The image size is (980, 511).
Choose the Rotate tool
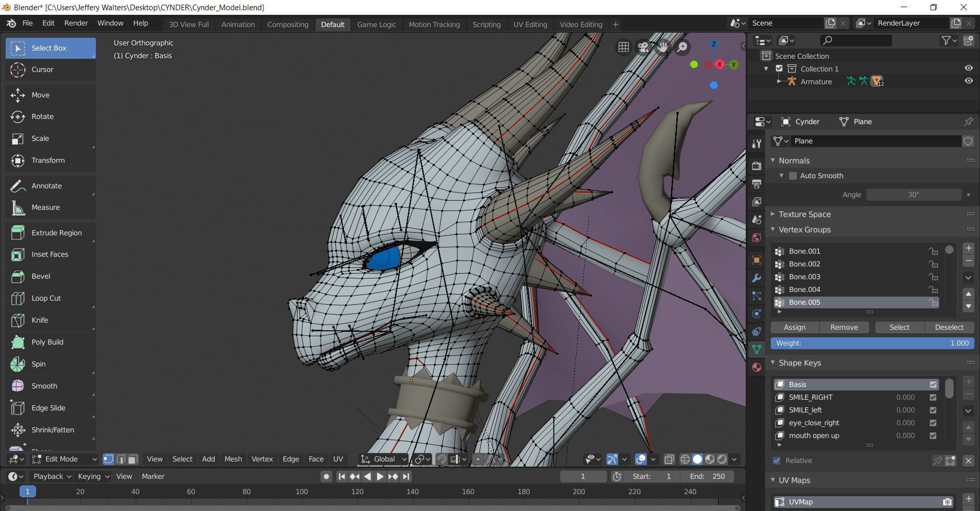(51, 116)
